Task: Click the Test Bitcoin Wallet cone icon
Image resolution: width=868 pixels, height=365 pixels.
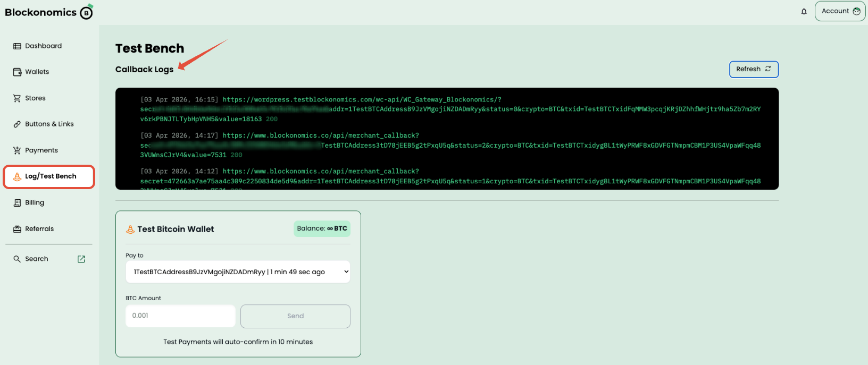Action: click(130, 230)
